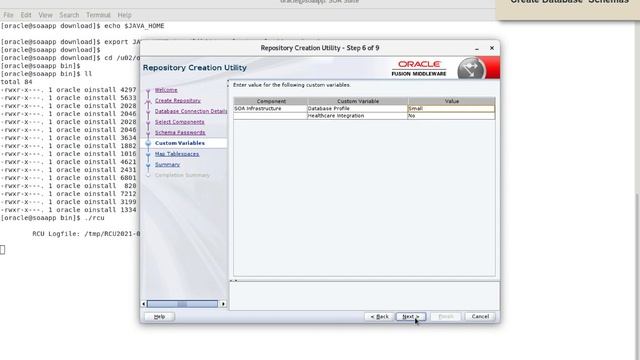
Task: Click the 'total 84' terminal line
Action: [x=16, y=82]
